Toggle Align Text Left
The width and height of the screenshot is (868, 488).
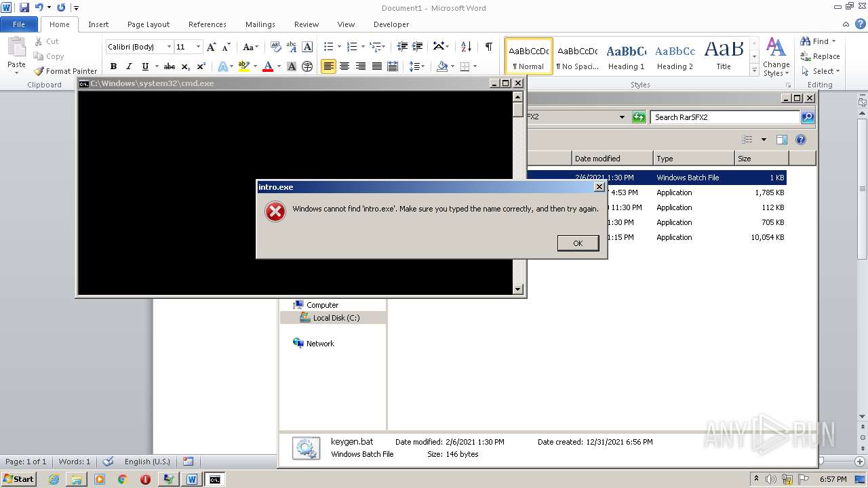tap(328, 66)
